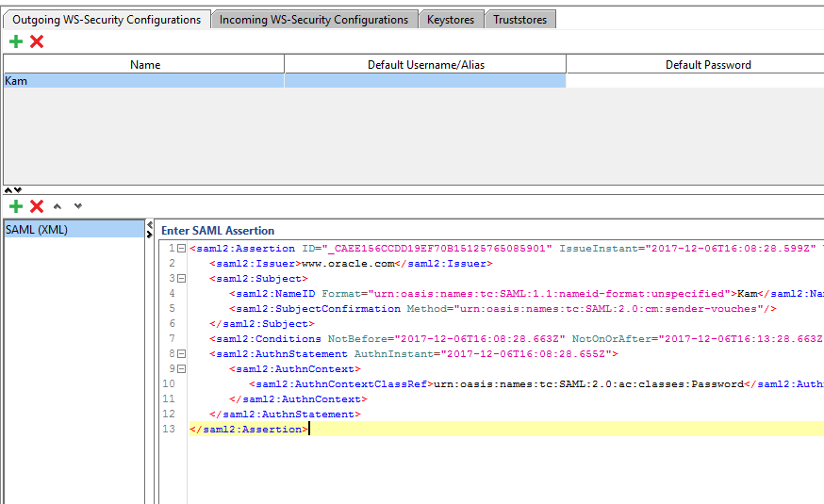The image size is (824, 504).
Task: Collapse the saml2:AuthnContext fold on line 9
Action: coord(181,369)
